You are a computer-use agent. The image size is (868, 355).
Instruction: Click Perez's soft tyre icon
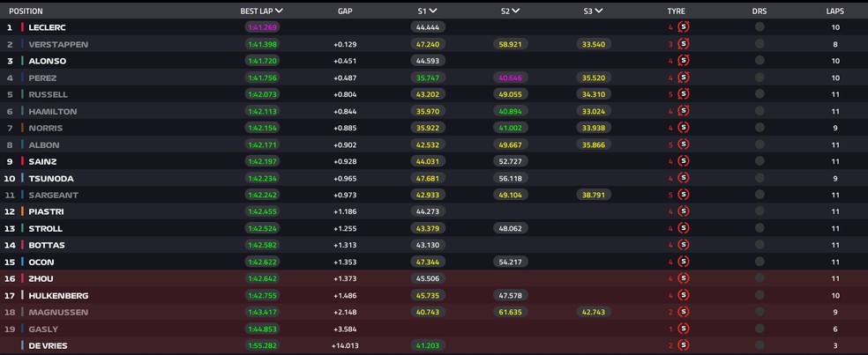coord(684,78)
